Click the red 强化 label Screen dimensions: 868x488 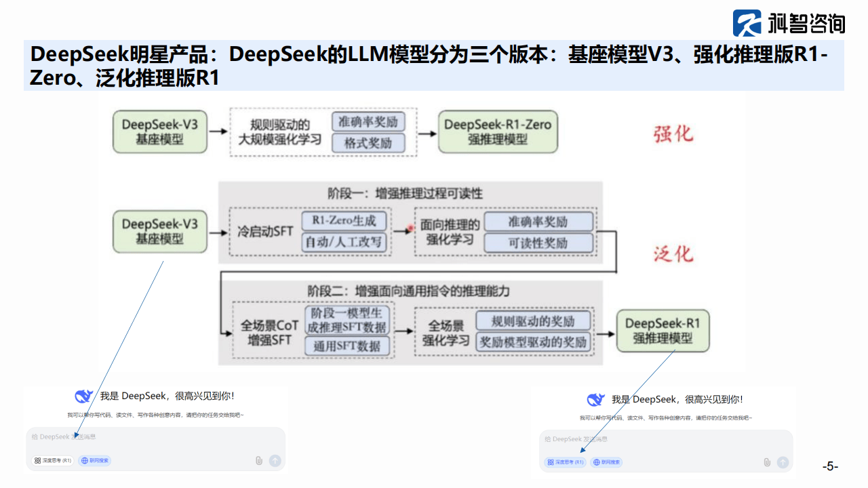pos(673,134)
